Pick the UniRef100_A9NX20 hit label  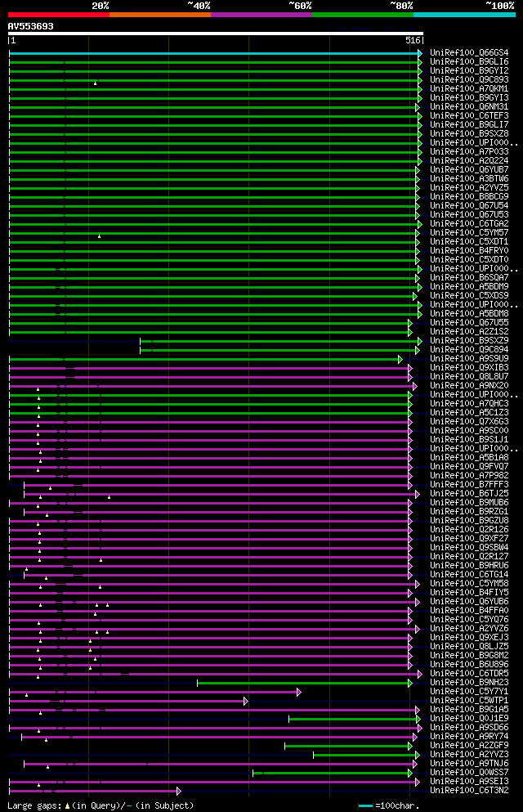pyautogui.click(x=469, y=386)
